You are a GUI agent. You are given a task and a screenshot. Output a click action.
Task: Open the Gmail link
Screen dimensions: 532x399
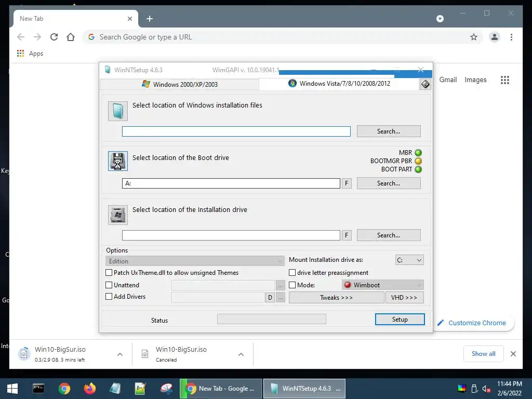coord(448,79)
